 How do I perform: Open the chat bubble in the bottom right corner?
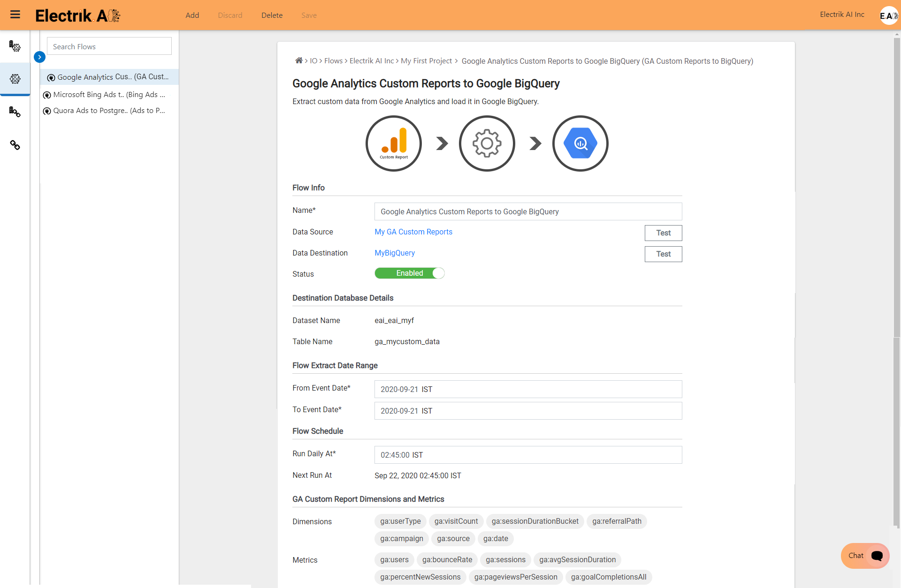[864, 556]
